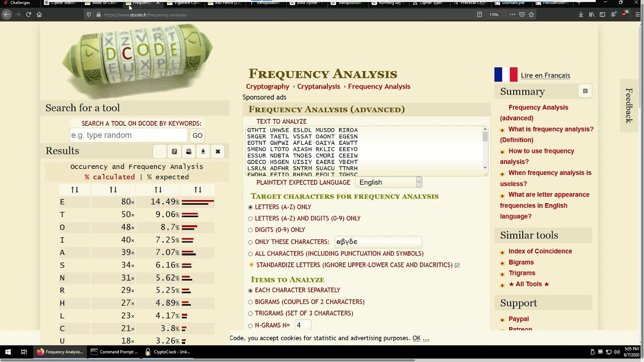
Task: Open the Command Prompt taskbar item
Action: click(x=114, y=352)
